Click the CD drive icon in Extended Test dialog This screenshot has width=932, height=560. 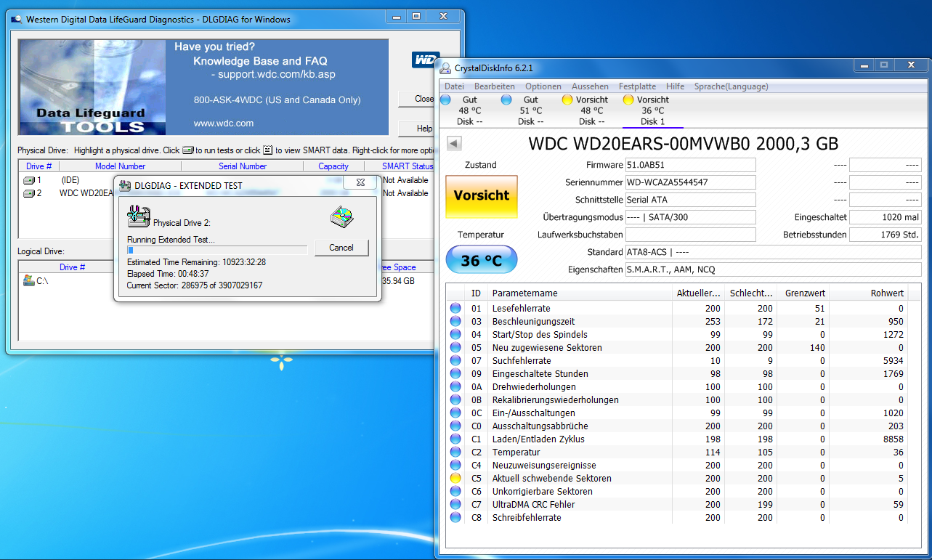coord(341,216)
